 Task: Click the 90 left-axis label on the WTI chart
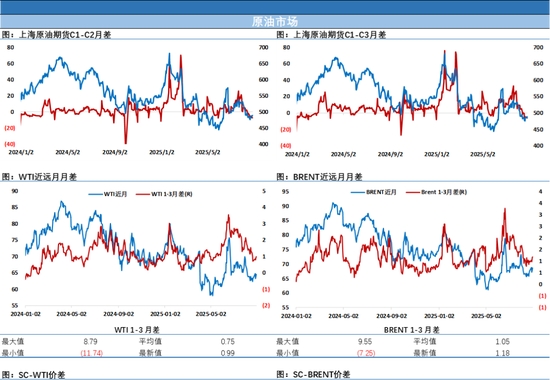tap(15, 191)
